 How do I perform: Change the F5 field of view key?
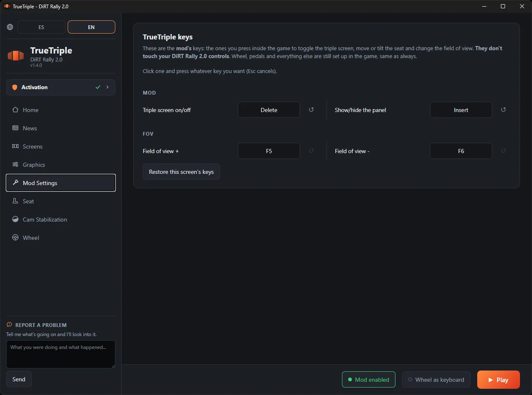[269, 151]
